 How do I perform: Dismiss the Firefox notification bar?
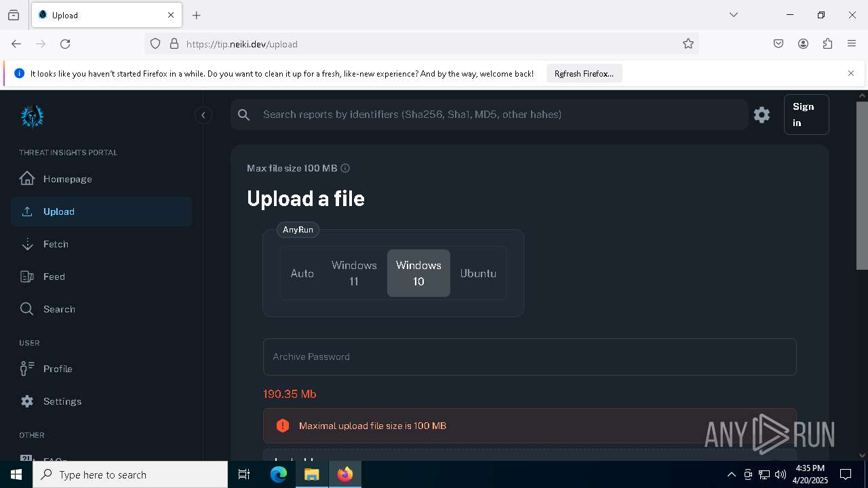coord(851,73)
